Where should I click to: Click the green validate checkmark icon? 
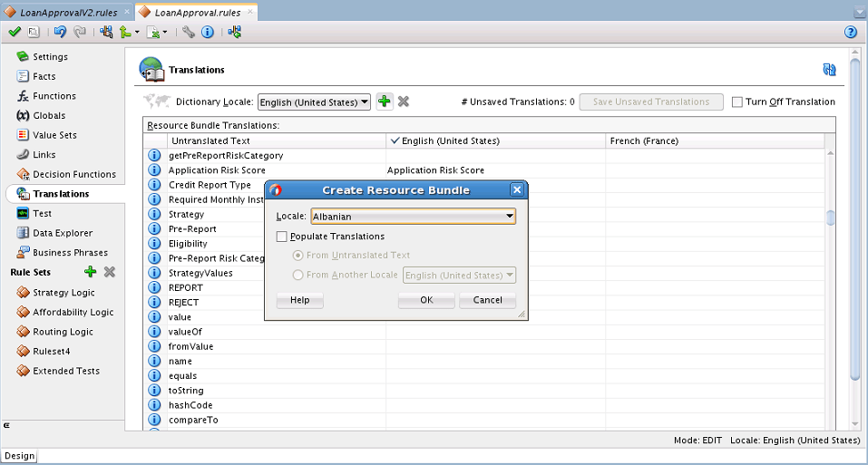[15, 32]
